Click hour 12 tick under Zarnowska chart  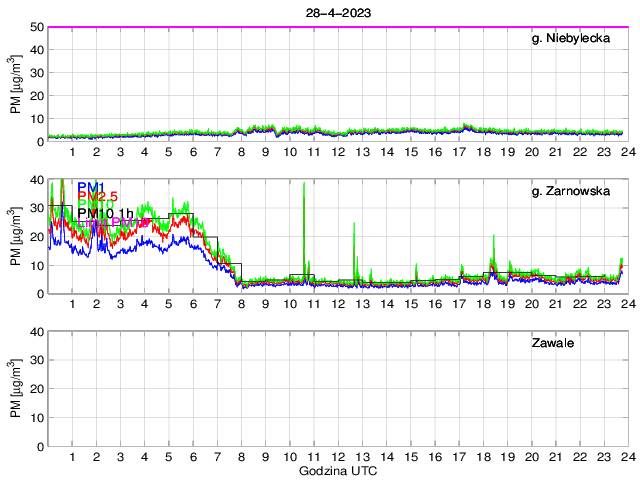pos(338,303)
